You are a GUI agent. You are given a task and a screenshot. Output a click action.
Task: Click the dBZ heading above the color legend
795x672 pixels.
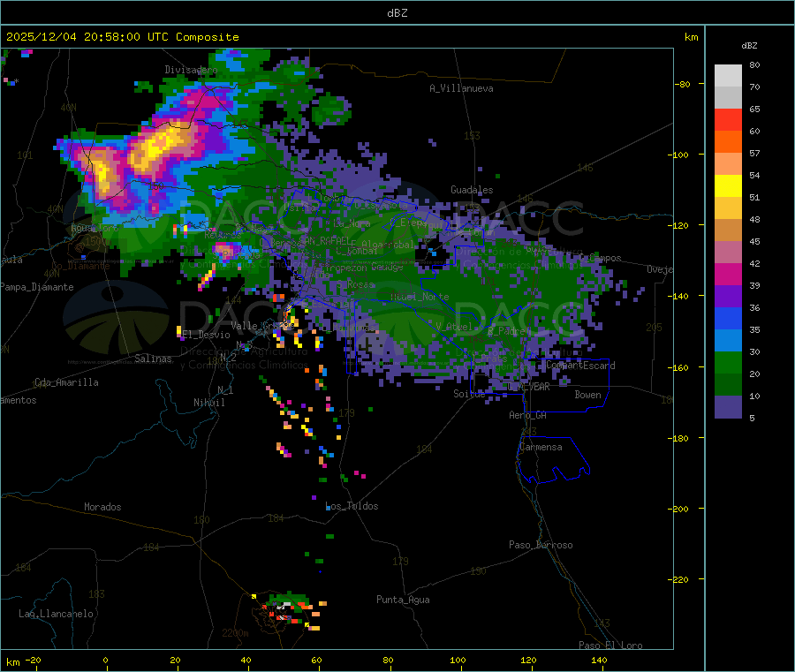point(749,46)
